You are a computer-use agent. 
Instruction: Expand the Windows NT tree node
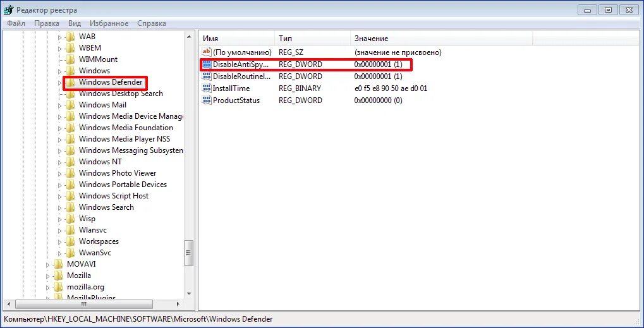click(x=59, y=162)
